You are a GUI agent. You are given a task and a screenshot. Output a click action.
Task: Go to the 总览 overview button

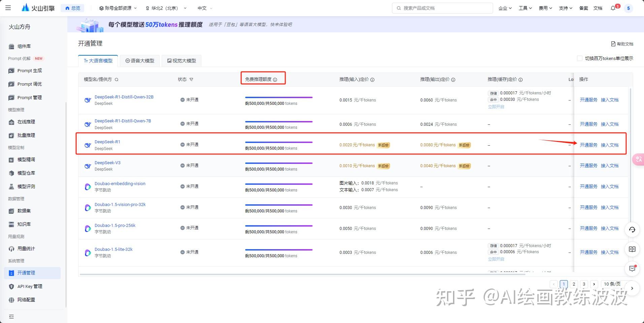pos(73,8)
